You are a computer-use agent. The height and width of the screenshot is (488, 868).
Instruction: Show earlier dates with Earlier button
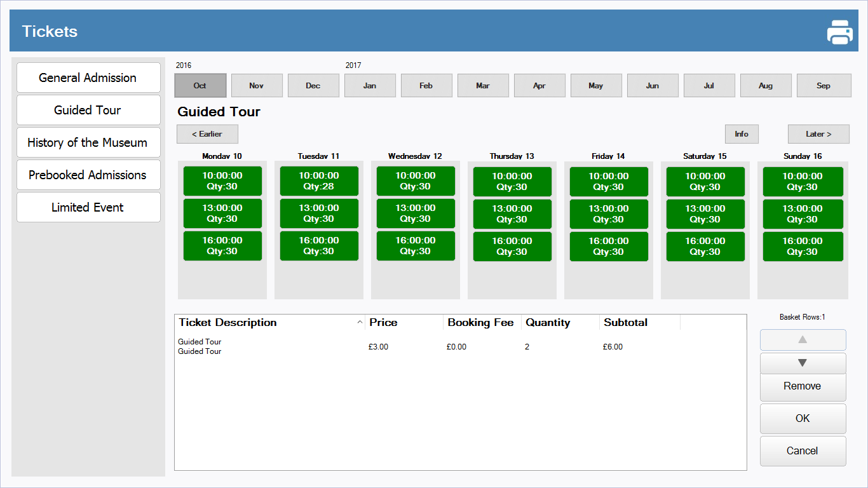pyautogui.click(x=207, y=134)
